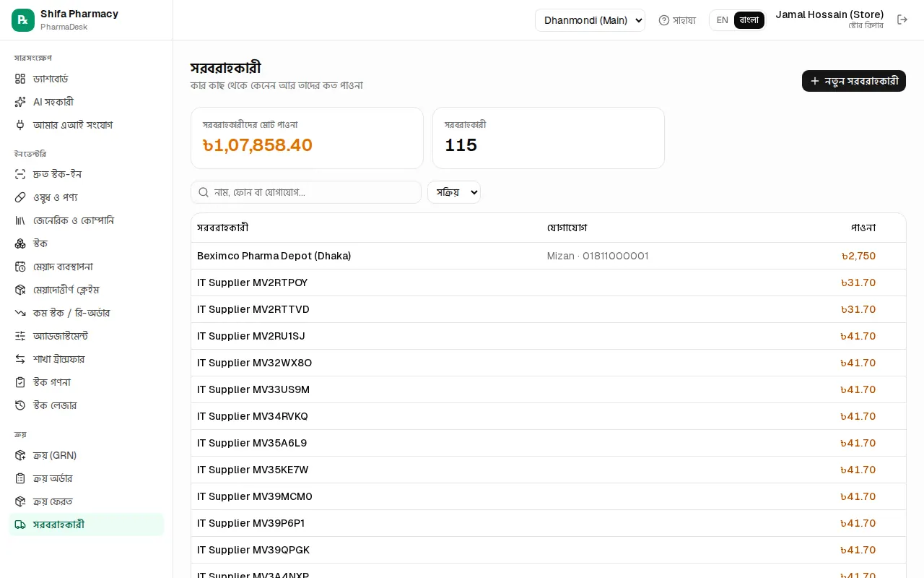
Task: Open the সক্রিয় status filter dropdown
Action: click(454, 192)
